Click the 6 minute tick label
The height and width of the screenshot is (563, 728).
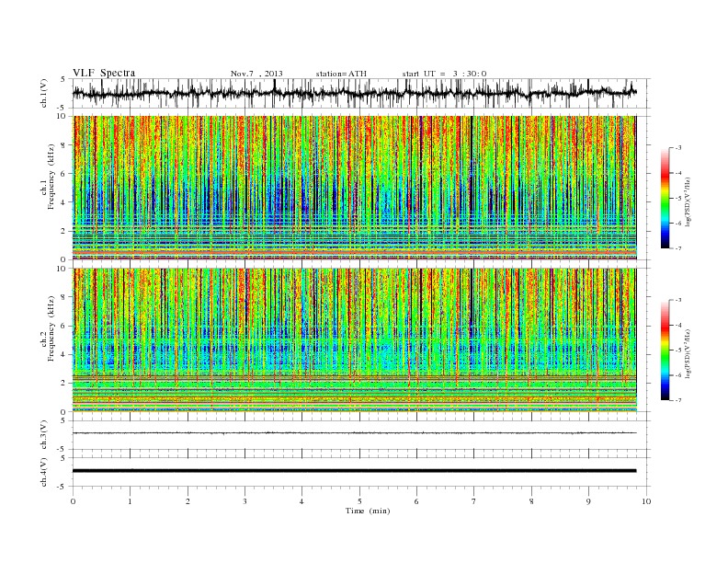click(417, 501)
